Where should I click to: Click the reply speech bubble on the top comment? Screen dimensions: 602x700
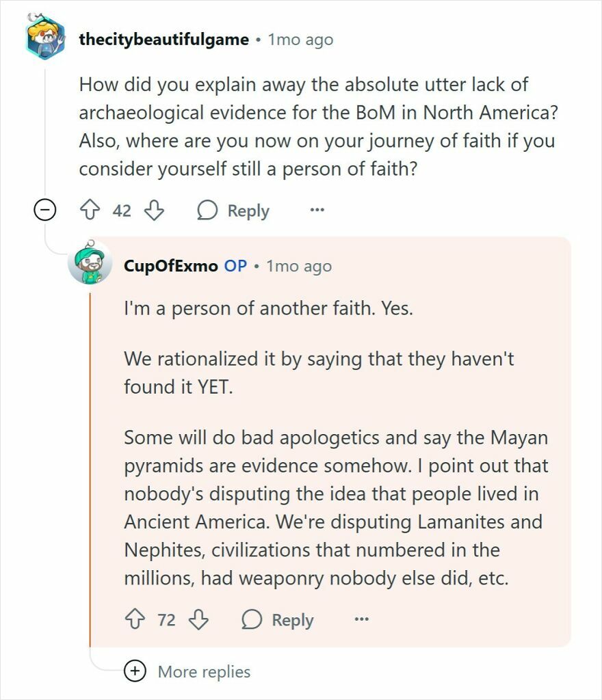(x=209, y=211)
